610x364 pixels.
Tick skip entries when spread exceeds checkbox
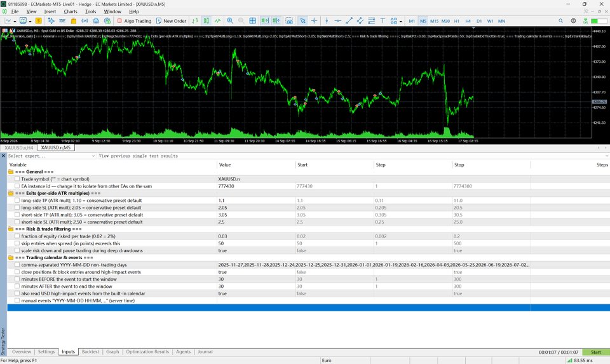coord(17,243)
